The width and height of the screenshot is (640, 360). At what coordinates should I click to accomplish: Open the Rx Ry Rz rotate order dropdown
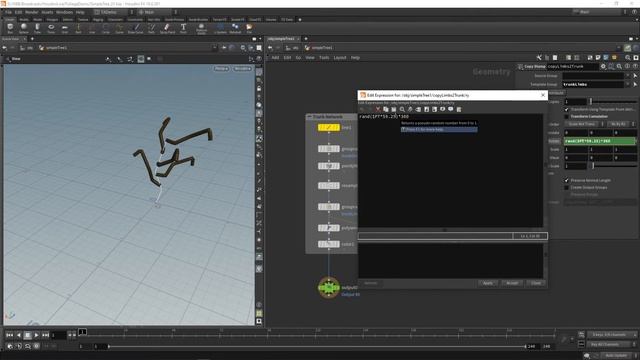pyautogui.click(x=621, y=124)
